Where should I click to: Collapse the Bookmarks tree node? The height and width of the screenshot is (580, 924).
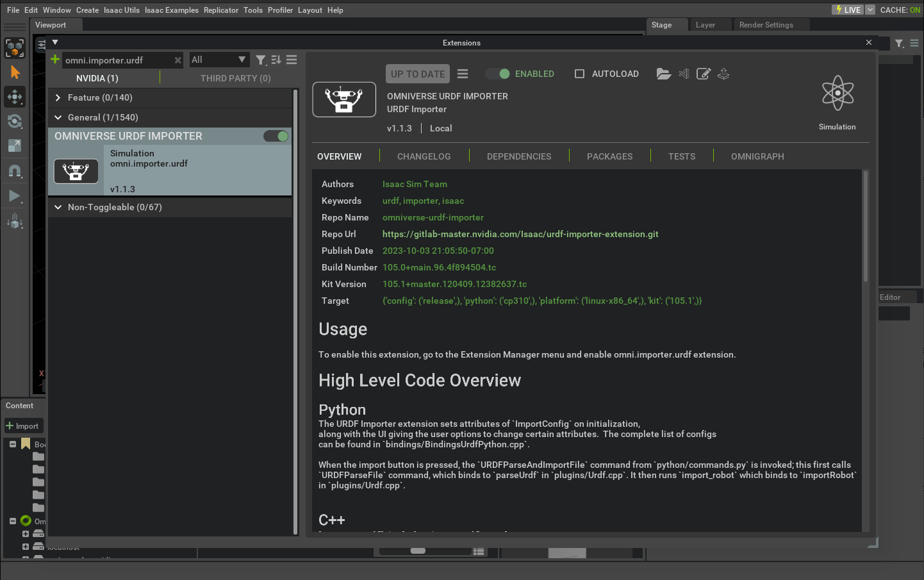pyautogui.click(x=13, y=443)
